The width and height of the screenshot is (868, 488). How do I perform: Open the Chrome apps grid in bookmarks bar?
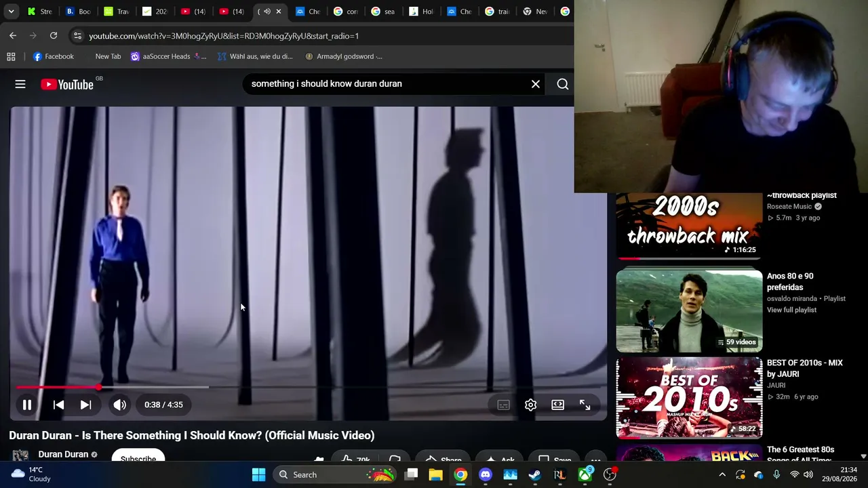(x=11, y=56)
